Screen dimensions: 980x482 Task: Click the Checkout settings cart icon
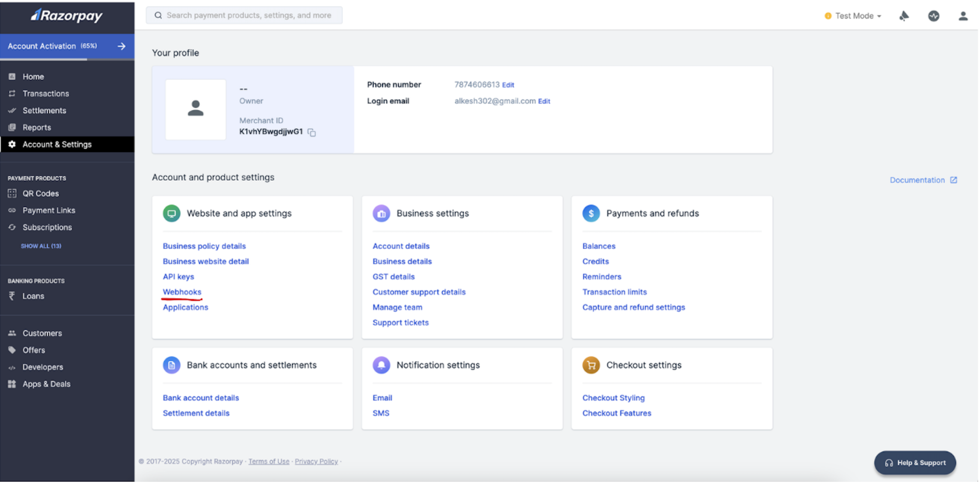[x=591, y=365]
